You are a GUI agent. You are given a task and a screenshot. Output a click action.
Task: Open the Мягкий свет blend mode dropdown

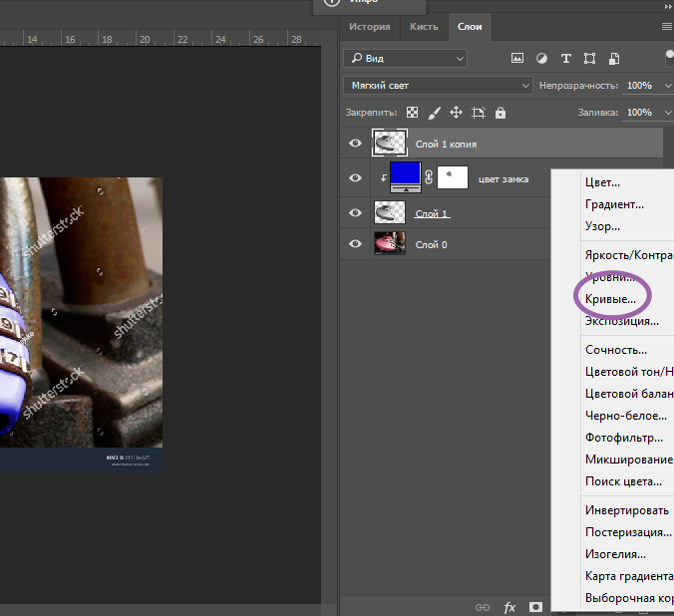[438, 86]
